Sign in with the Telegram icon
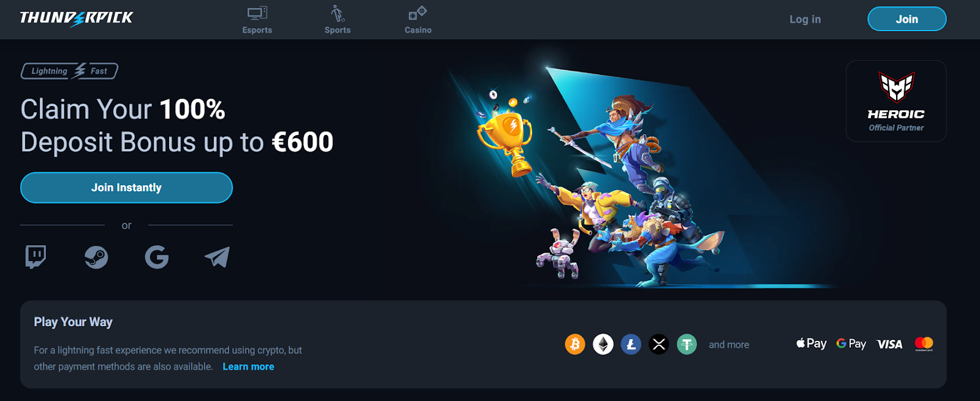The image size is (980, 401). click(x=217, y=257)
